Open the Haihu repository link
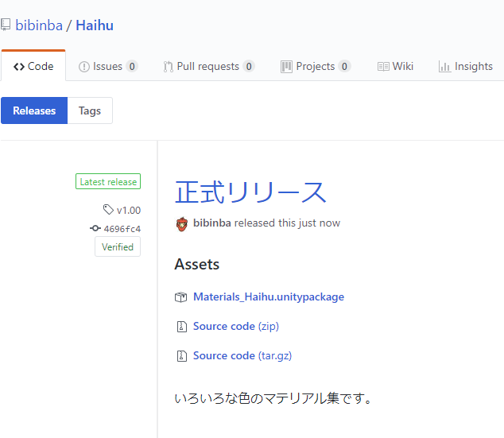The image size is (504, 438). [x=95, y=25]
